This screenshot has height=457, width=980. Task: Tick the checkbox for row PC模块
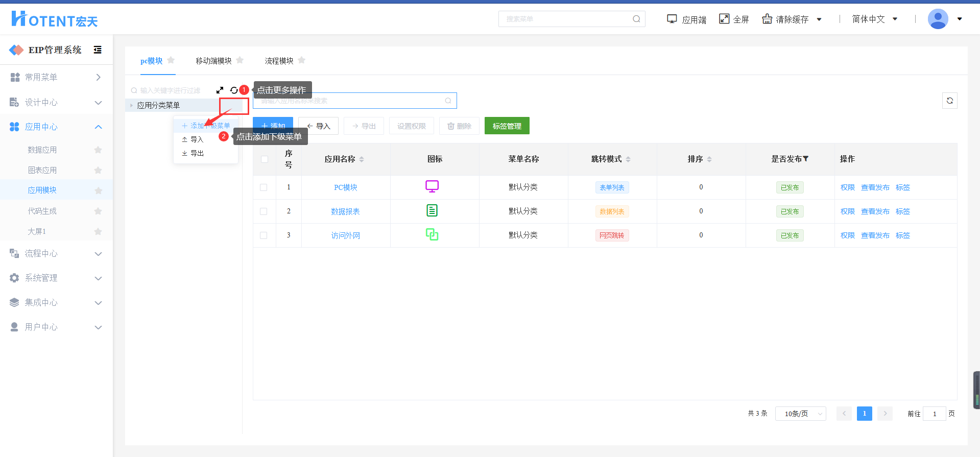(264, 187)
